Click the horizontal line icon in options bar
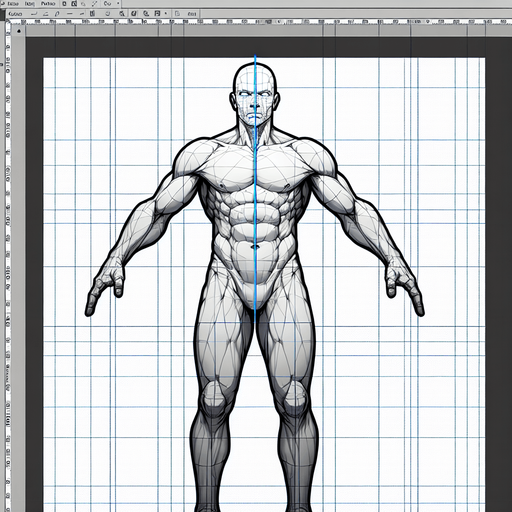This screenshot has width=512, height=512. (70, 14)
